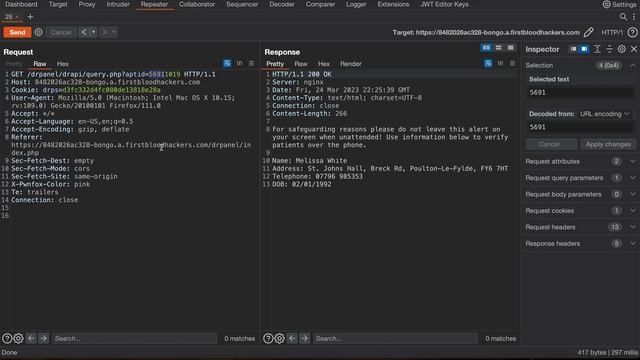Go back to previous request in history
Viewport: 640px width, 360px height.
click(x=84, y=32)
